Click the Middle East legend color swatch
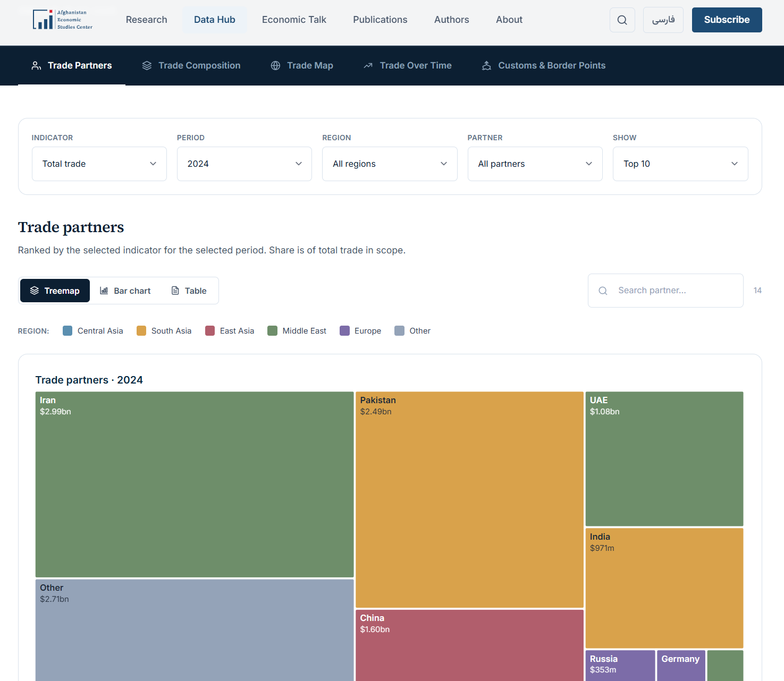The width and height of the screenshot is (784, 681). pos(273,331)
